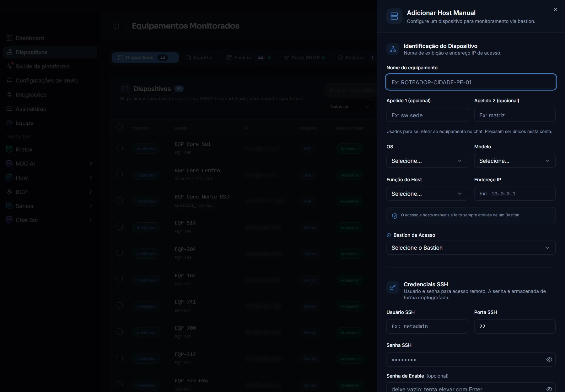This screenshot has width=565, height=392.
Task: Open the Selecione o Bastion dropdown
Action: click(471, 248)
